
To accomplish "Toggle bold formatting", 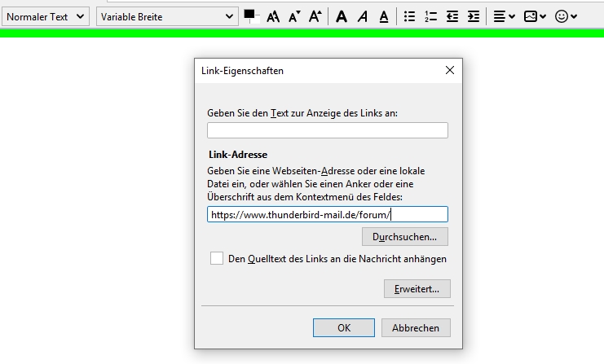I will click(x=341, y=16).
